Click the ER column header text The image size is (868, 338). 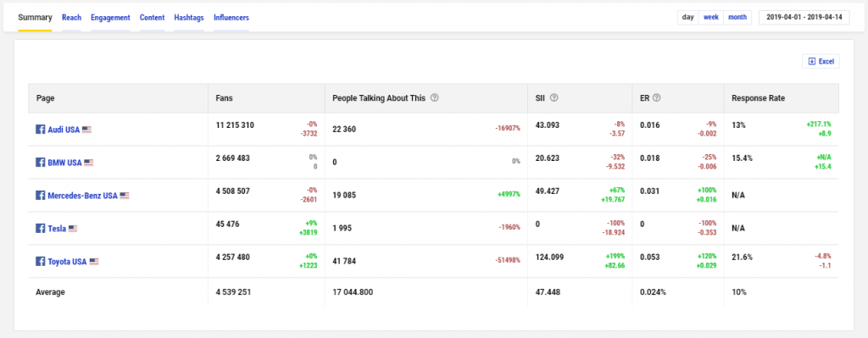pos(645,98)
